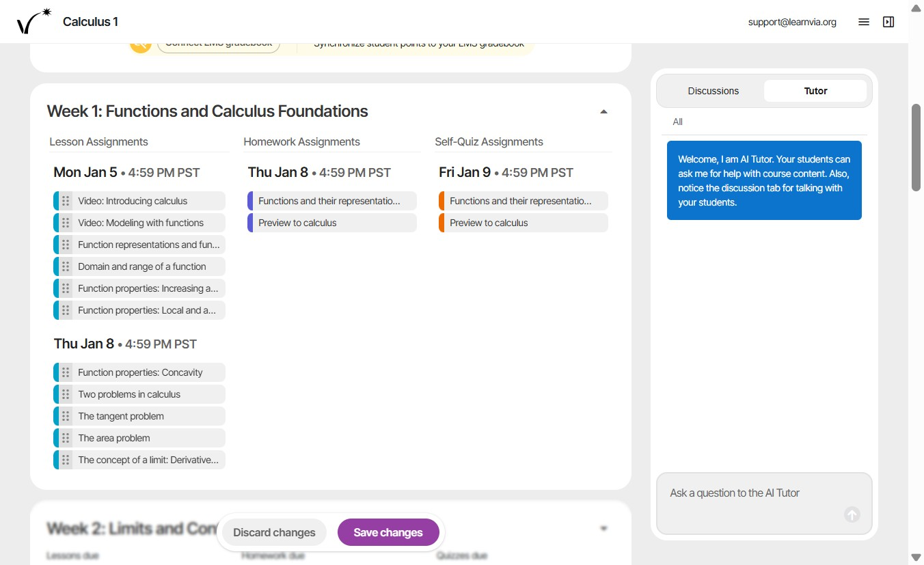This screenshot has height=565, width=924.
Task: Grab drag handle for Function properties: Local
Action: pos(66,310)
